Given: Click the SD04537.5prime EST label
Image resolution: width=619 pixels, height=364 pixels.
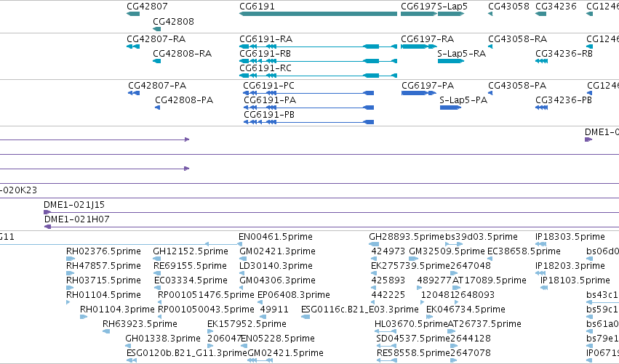Looking at the screenshot, I should pos(413,339).
